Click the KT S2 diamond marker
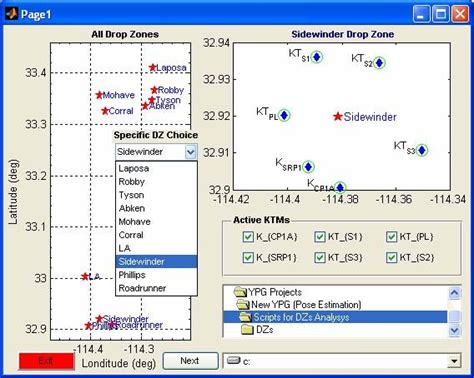The image size is (474, 378). pyautogui.click(x=379, y=63)
